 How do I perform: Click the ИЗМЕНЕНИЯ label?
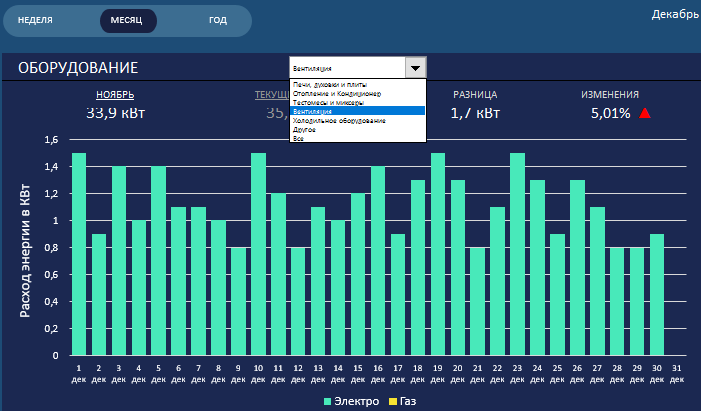click(610, 94)
